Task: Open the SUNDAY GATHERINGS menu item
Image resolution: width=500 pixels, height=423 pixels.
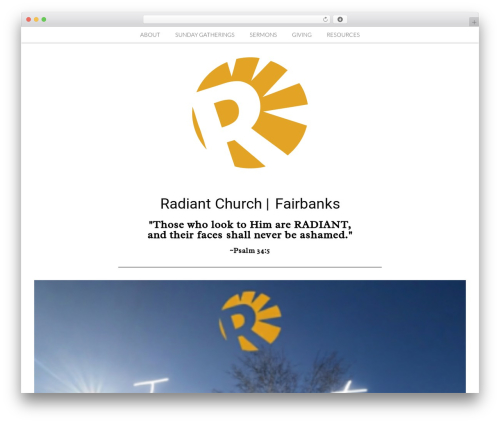Action: coord(205,35)
